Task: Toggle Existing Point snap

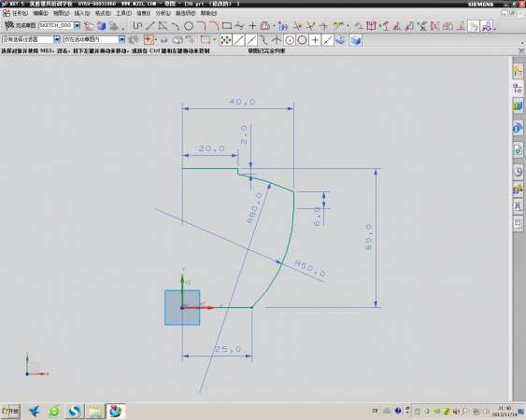Action: coord(315,40)
